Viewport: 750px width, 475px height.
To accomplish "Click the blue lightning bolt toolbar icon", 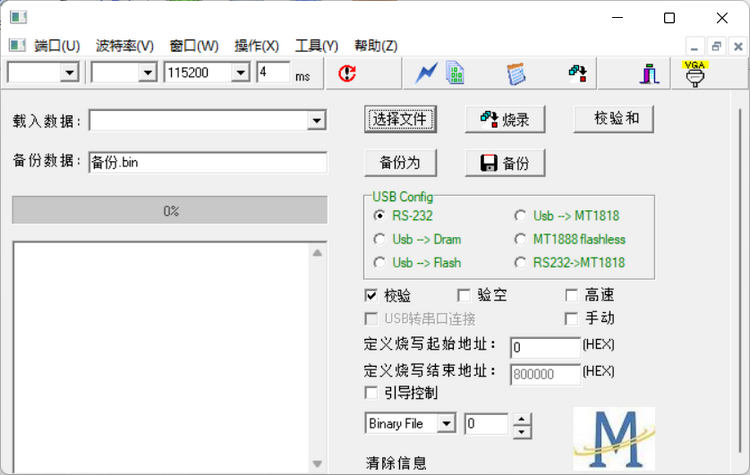I will pos(427,73).
